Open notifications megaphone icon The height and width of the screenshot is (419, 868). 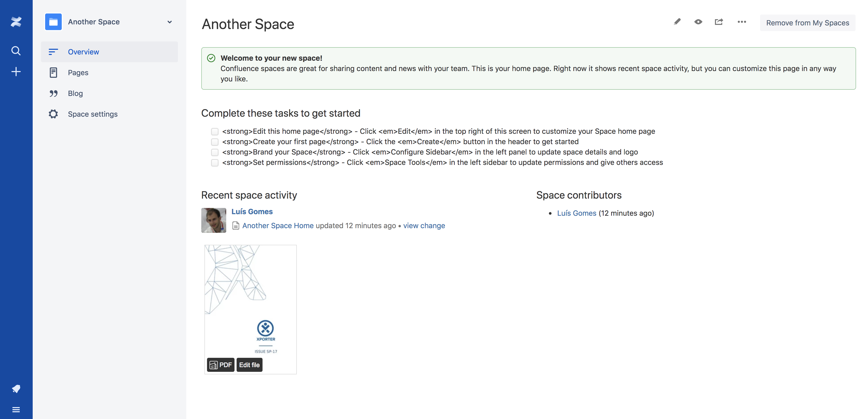(16, 389)
